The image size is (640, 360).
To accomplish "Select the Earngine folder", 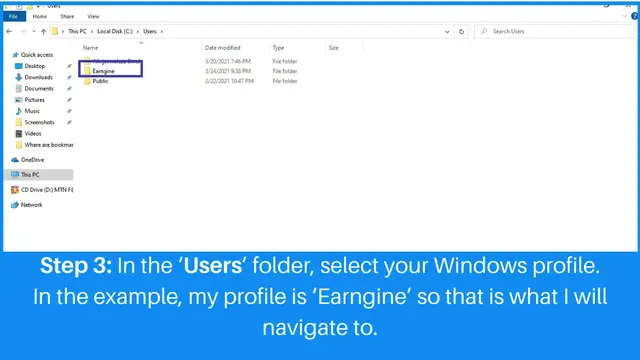I will (x=103, y=71).
